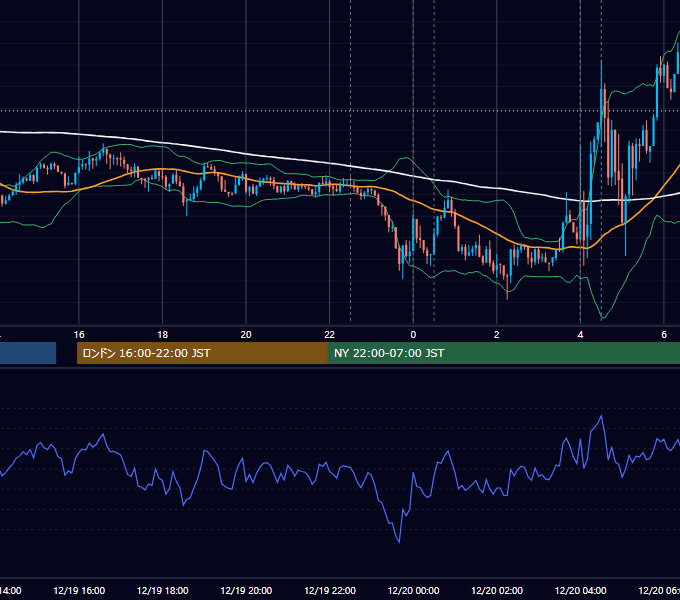Click the oscillator's highest peak after 12/20 04:00
The width and height of the screenshot is (680, 600).
(x=602, y=416)
